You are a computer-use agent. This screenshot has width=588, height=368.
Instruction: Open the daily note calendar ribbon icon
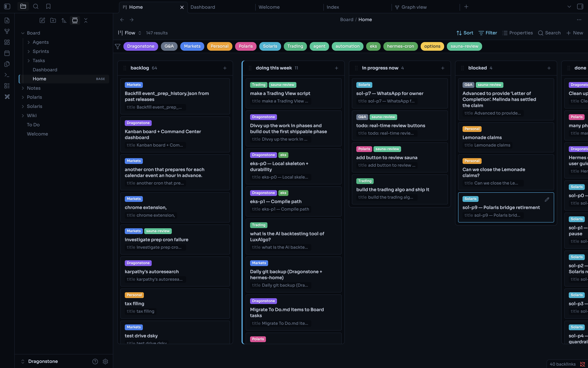tap(7, 53)
